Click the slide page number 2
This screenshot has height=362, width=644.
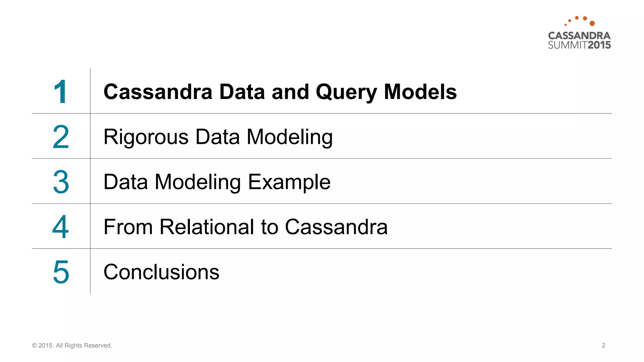[x=603, y=345]
